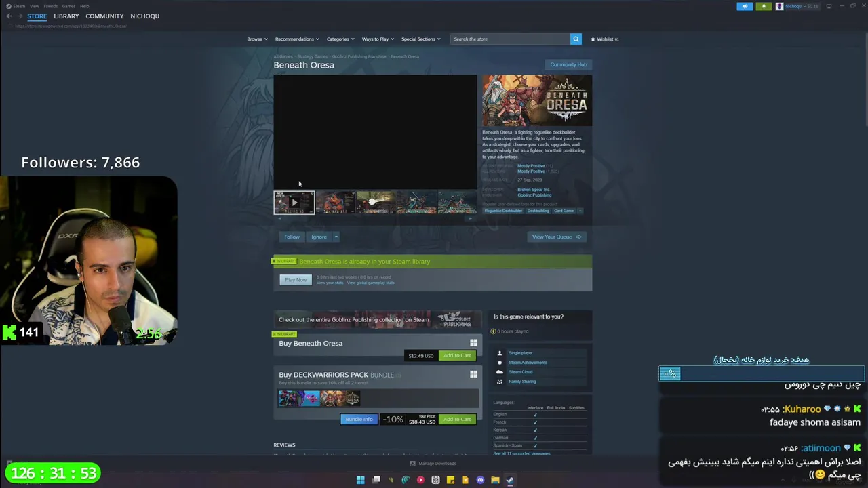
Task: Open the NICHOQU profile tab
Action: click(x=144, y=16)
